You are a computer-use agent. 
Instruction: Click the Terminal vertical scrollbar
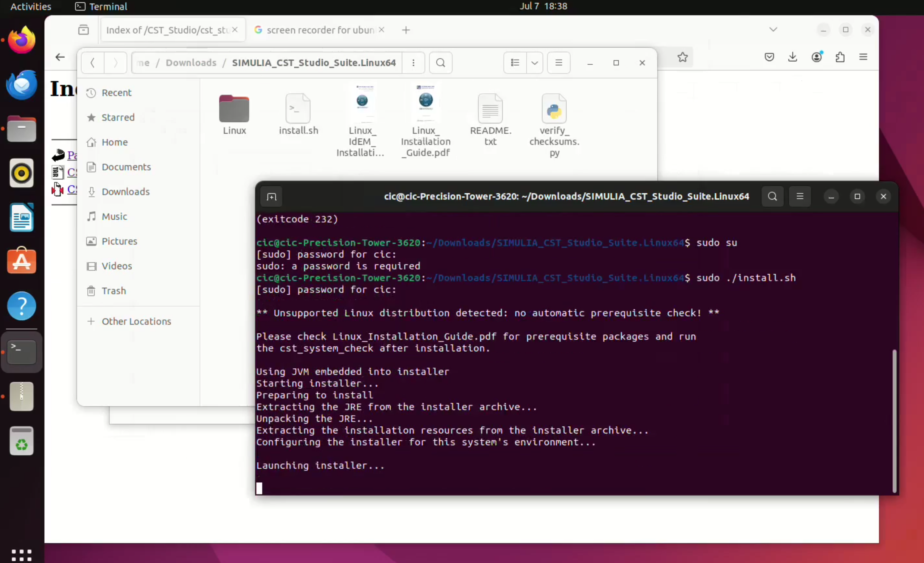[895, 421]
